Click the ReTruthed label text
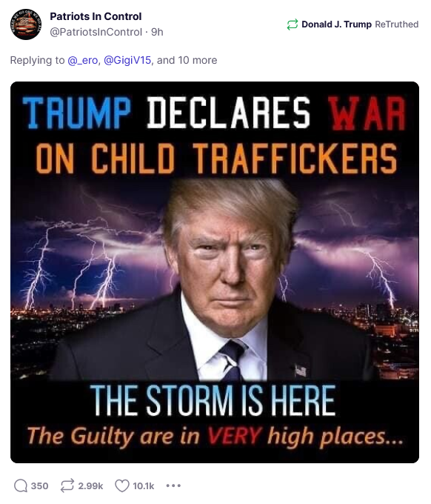This screenshot has height=504, width=431. click(397, 24)
